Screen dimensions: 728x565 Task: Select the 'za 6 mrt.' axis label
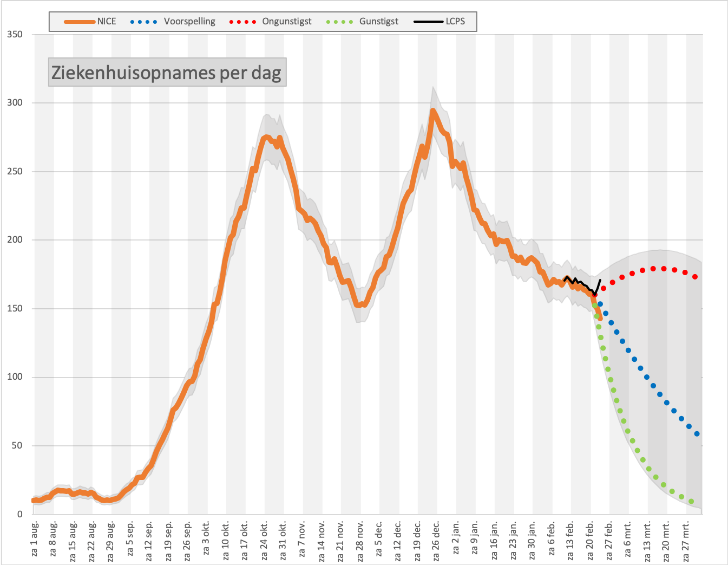628,538
